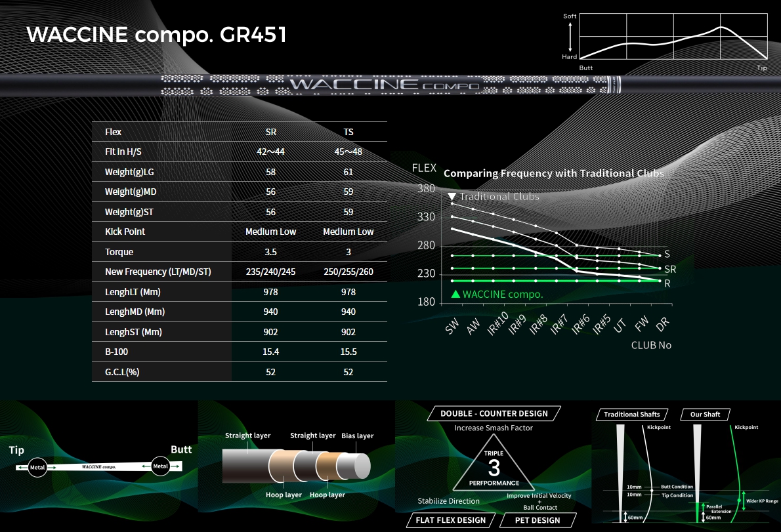Click the Comparing Frequency with Traditional Clubs heading

pyautogui.click(x=553, y=173)
